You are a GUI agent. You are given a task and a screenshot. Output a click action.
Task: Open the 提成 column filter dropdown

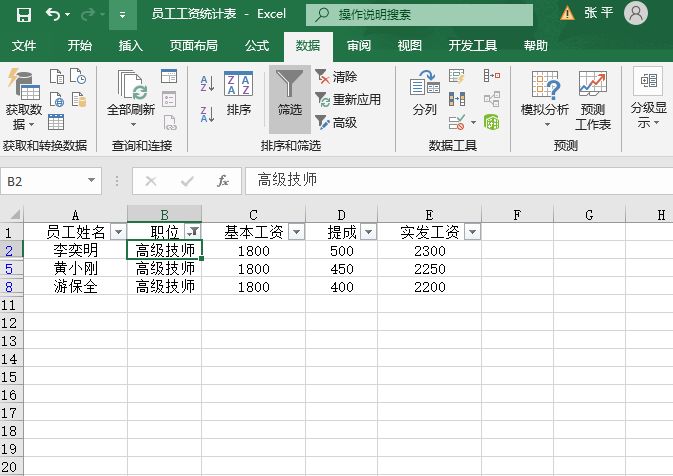coord(369,232)
